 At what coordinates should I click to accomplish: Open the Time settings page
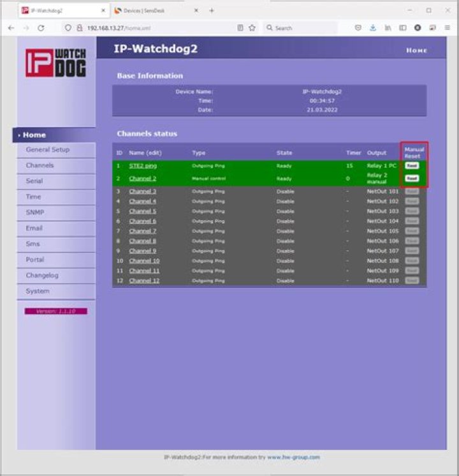[57, 197]
